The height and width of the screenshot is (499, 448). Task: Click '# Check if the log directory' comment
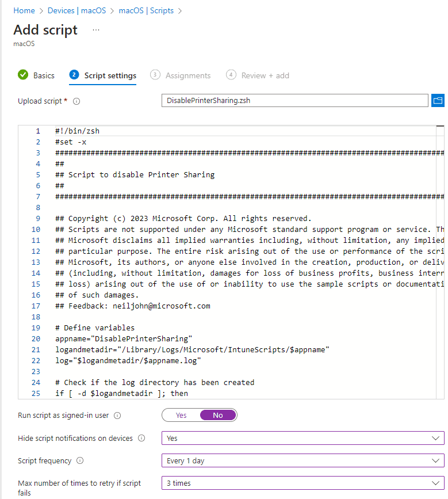point(155,383)
